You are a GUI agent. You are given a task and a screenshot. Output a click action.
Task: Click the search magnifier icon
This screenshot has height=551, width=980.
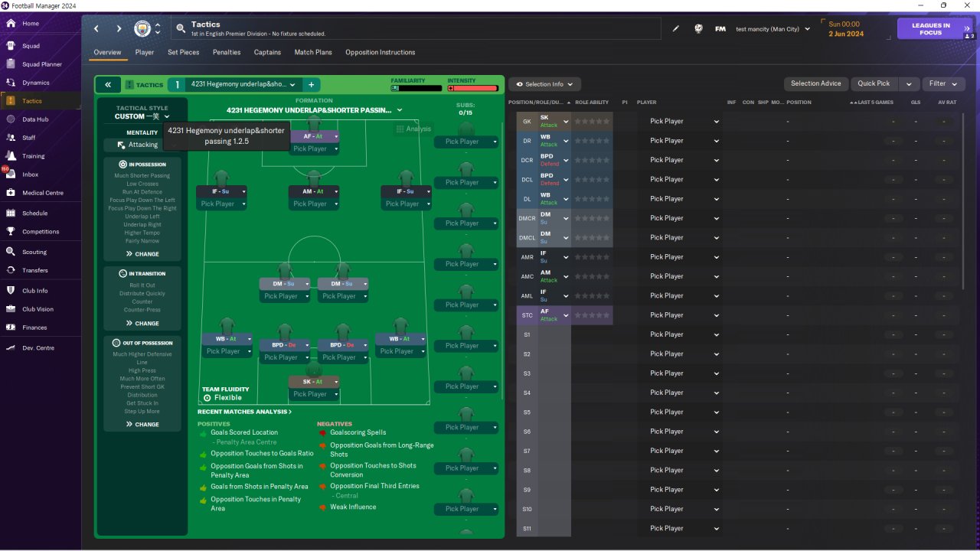[181, 29]
